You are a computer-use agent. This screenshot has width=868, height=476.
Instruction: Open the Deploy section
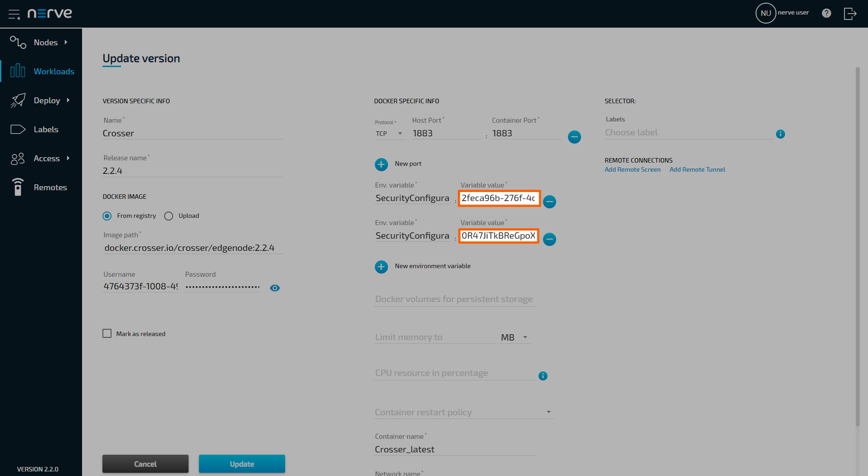point(47,100)
